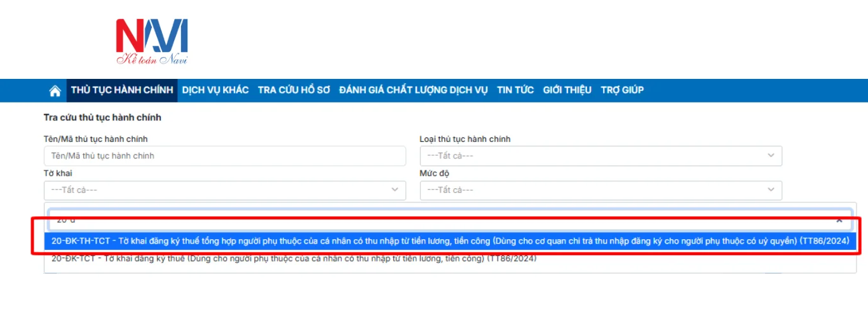The image size is (868, 334).
Task: Click the chevron arrow of Mức độ field
Action: coord(771,190)
